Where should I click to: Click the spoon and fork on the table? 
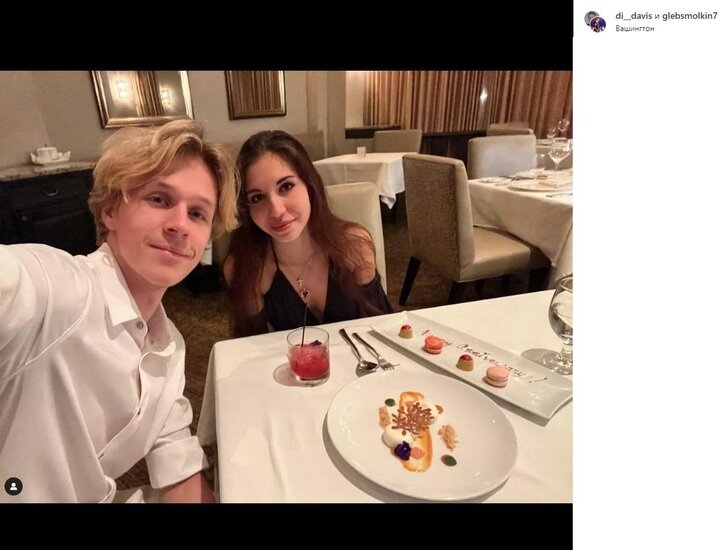[x=369, y=350]
